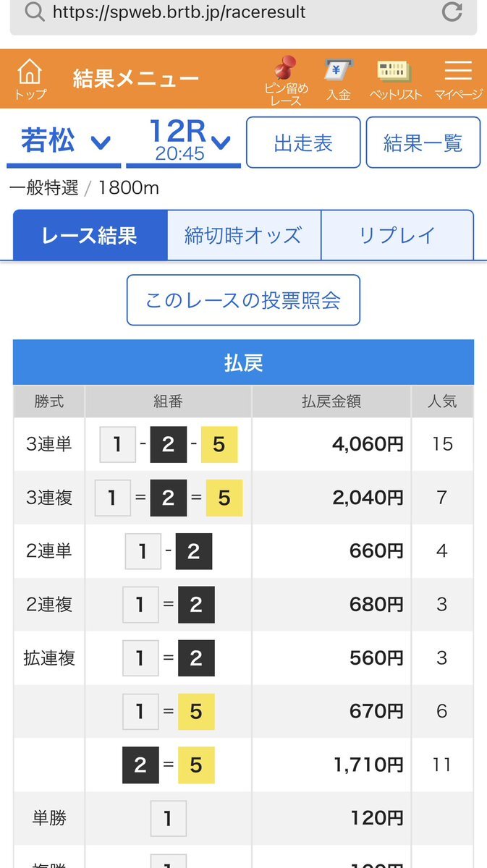Open the 結果一覧 results list
Image resolution: width=487 pixels, height=868 pixels.
click(423, 142)
